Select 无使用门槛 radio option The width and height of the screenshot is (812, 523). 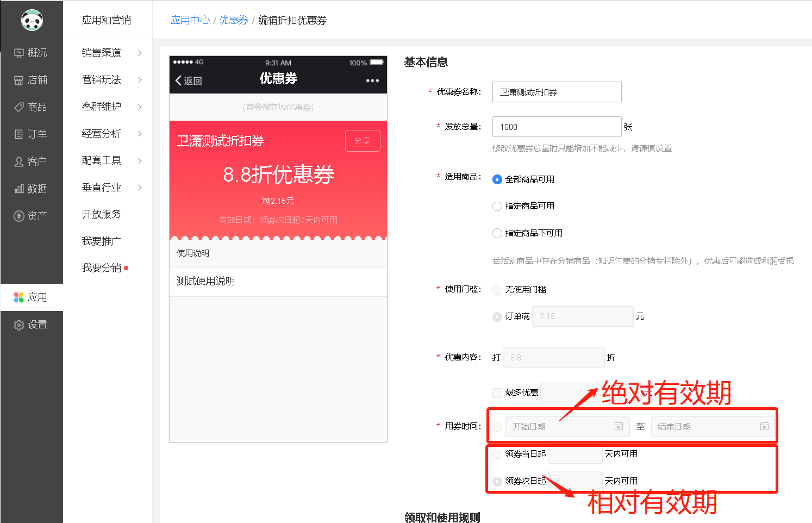(497, 290)
